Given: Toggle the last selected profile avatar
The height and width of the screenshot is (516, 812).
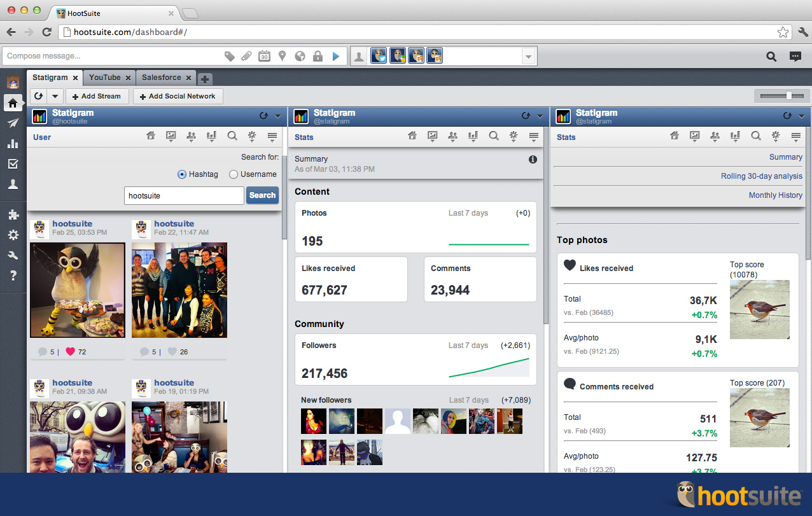Looking at the screenshot, I should (x=434, y=56).
